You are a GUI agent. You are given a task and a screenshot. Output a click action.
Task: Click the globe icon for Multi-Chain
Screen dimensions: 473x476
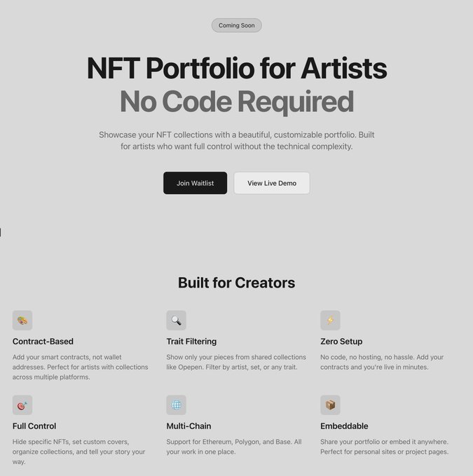pos(176,405)
